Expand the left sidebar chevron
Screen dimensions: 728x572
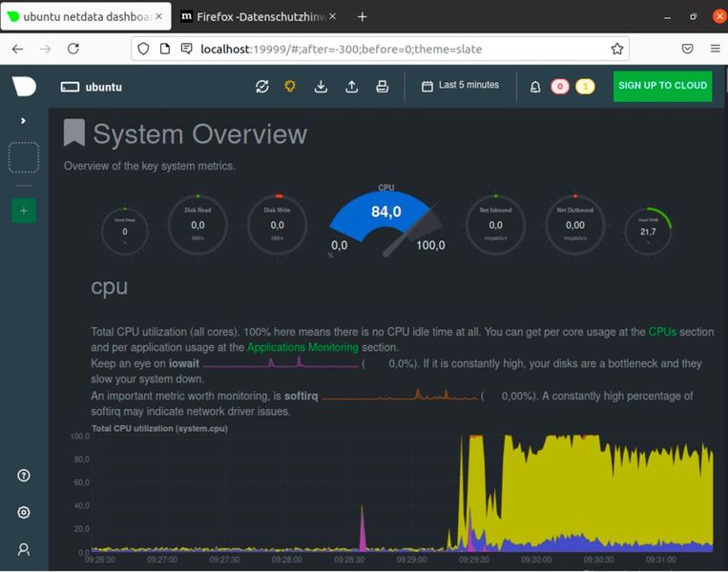pyautogui.click(x=23, y=121)
